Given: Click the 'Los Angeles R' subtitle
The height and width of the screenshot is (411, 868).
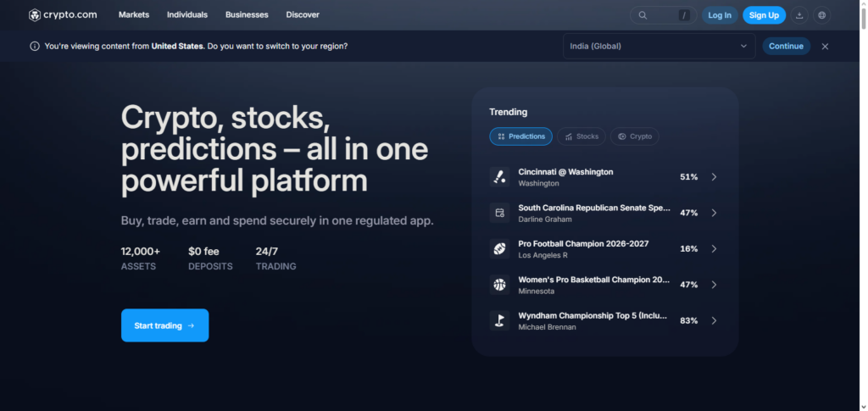Looking at the screenshot, I should tap(542, 256).
